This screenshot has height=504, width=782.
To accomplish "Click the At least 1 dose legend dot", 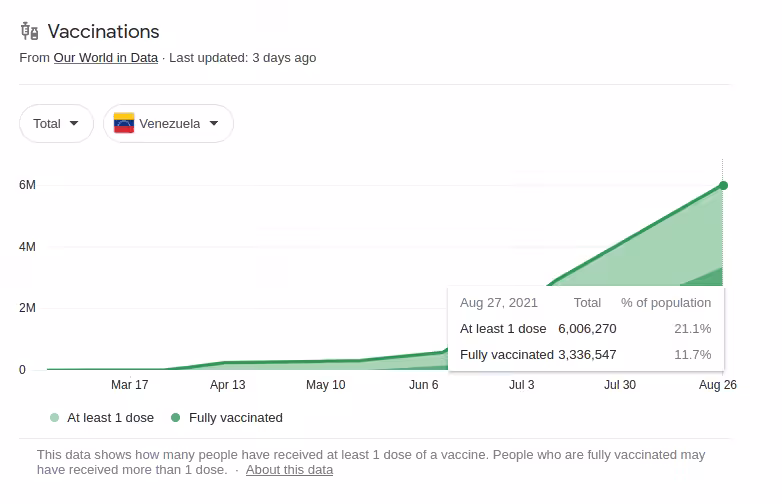I will click(x=54, y=418).
